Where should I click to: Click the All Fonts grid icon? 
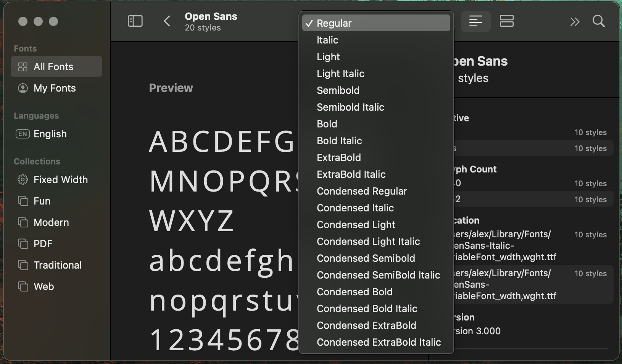(x=23, y=66)
